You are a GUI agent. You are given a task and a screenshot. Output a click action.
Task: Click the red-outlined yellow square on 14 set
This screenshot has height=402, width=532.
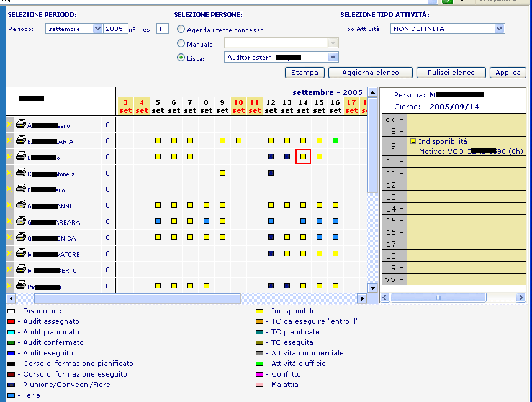304,156
